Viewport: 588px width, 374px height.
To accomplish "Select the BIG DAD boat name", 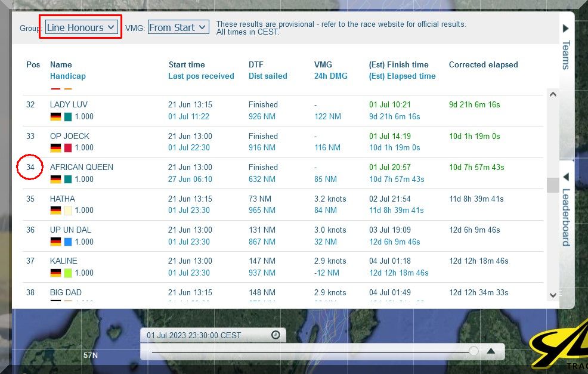I will [66, 292].
